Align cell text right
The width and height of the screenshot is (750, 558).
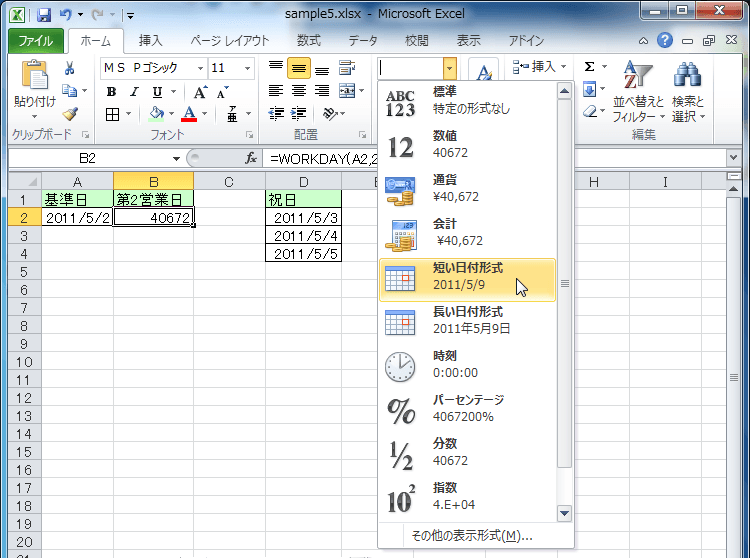(x=322, y=91)
